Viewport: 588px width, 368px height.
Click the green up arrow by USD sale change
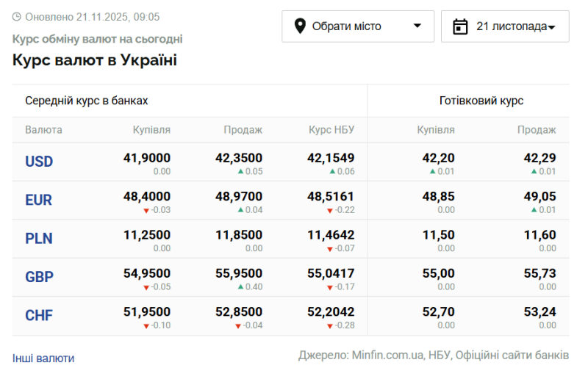(240, 172)
